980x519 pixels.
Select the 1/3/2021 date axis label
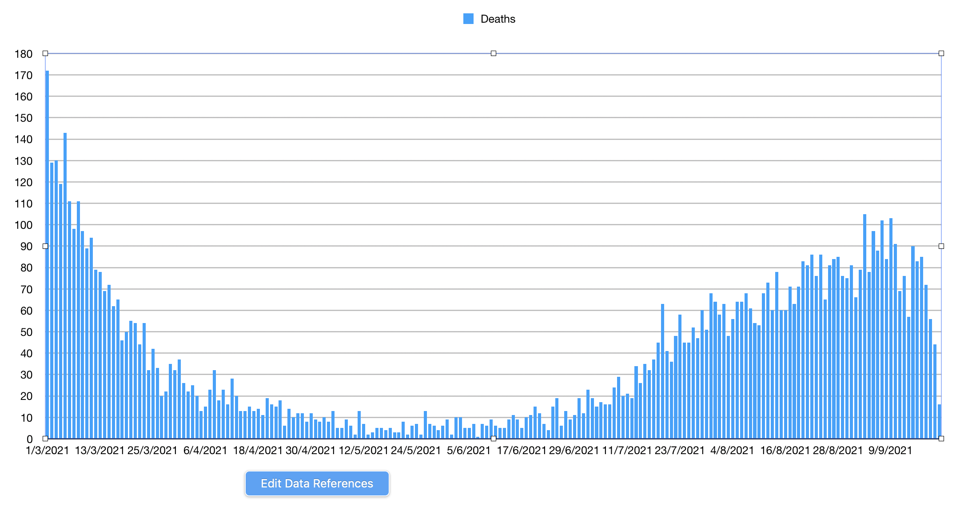[48, 451]
